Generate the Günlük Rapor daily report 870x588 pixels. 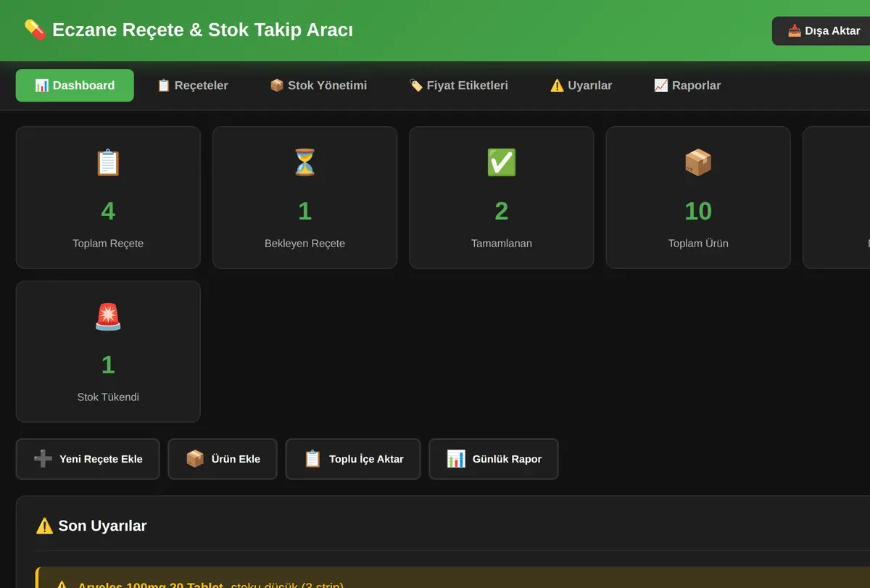point(494,459)
